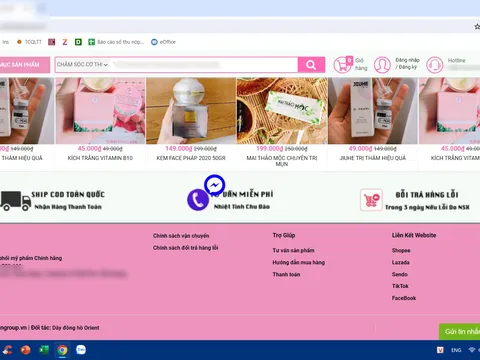Screen dimensions: 480x360
Task: Open Chính sách vận chuyển link
Action: 181,236
